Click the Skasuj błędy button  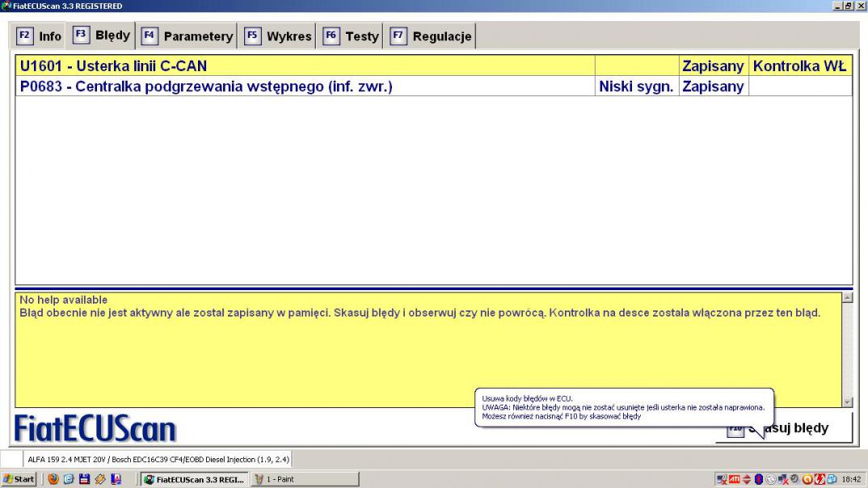click(x=784, y=428)
